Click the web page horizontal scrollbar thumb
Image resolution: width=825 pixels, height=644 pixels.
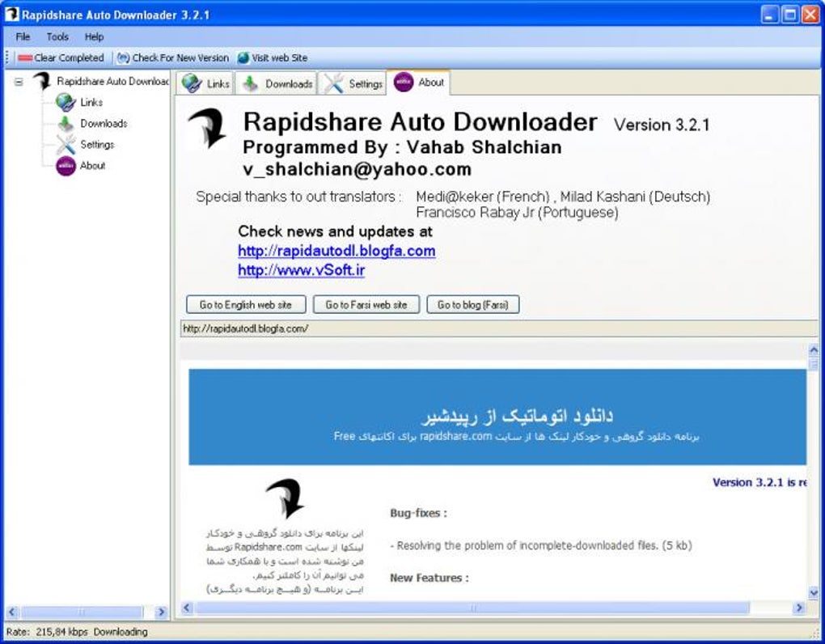(x=472, y=608)
